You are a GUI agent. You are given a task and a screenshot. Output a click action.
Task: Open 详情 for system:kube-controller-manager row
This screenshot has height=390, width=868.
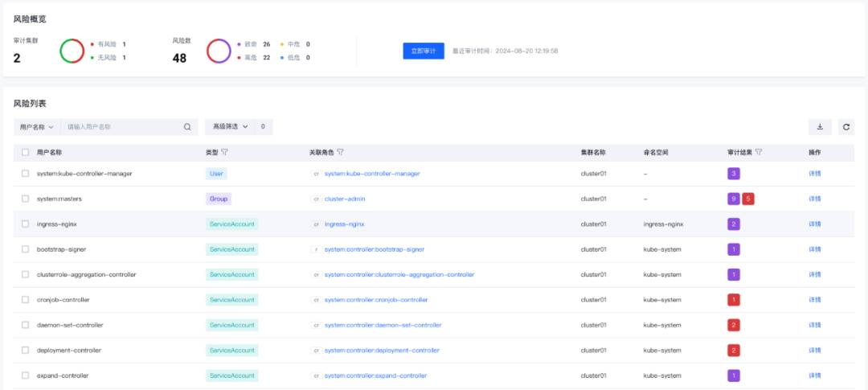[x=815, y=174]
